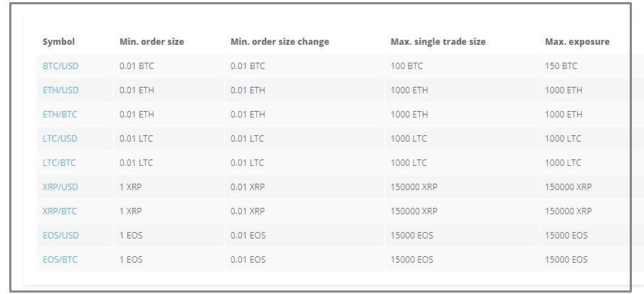
Task: Select the 1 XRP min order cell for XRP/USD
Action: coord(131,187)
